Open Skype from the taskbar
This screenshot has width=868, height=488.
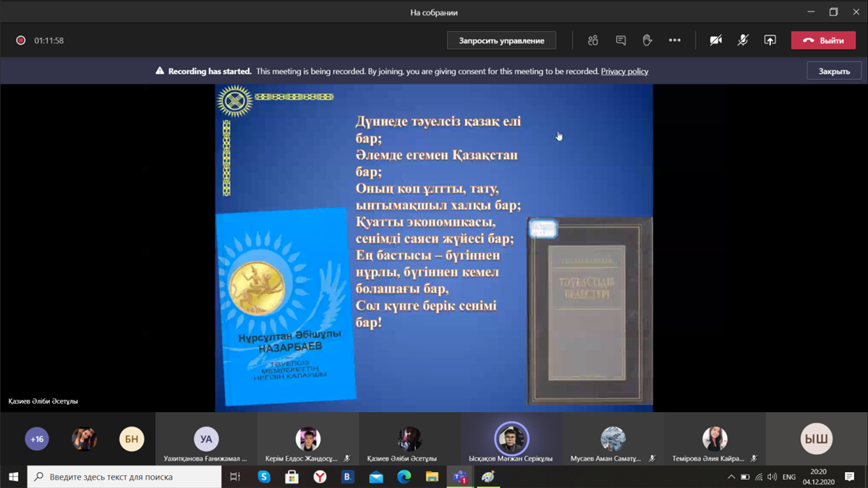[264, 476]
